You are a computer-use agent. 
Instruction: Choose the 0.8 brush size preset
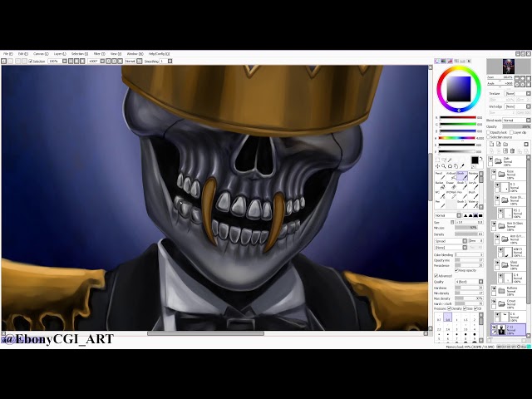coord(447,318)
